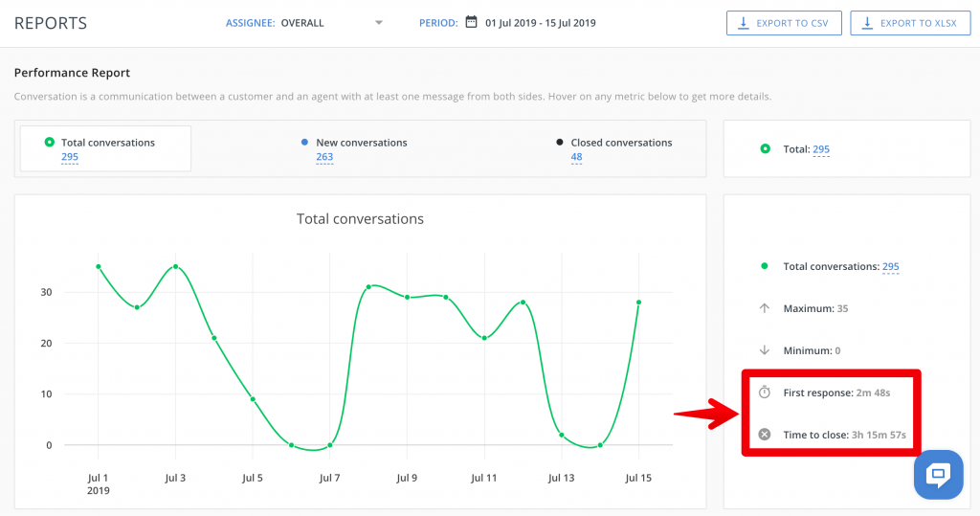
Task: Select the Closed conversations metric radio
Action: coord(559,142)
